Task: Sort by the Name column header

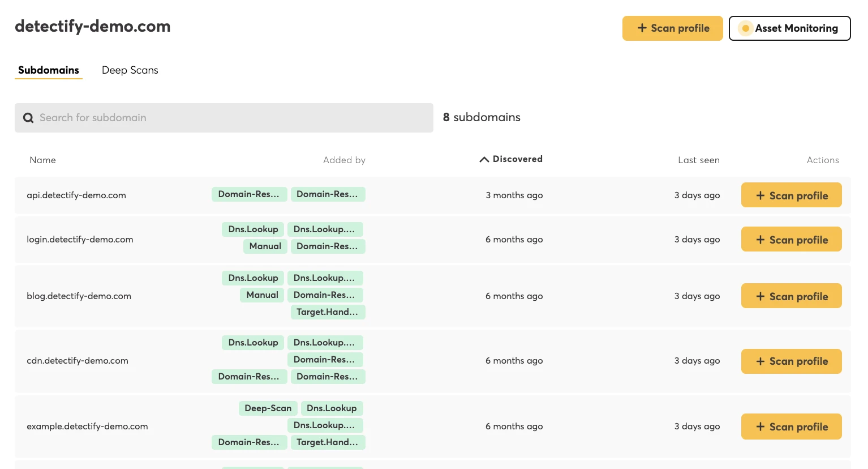Action: (x=42, y=160)
